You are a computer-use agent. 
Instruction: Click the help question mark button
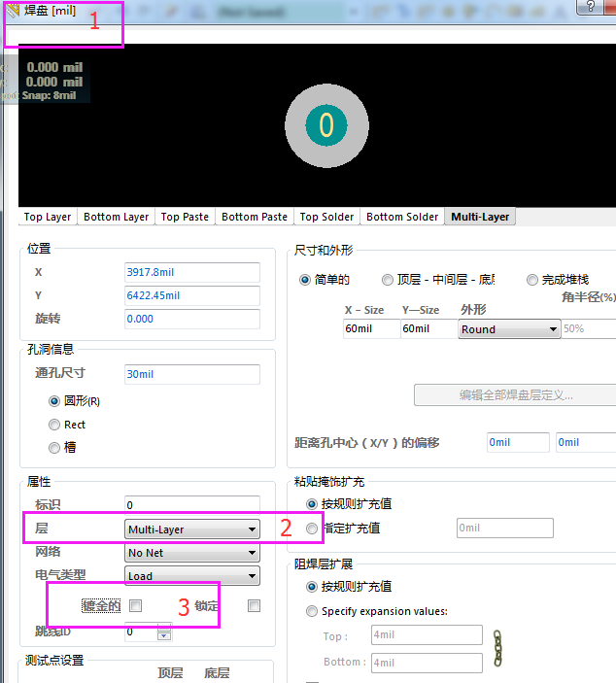591,7
